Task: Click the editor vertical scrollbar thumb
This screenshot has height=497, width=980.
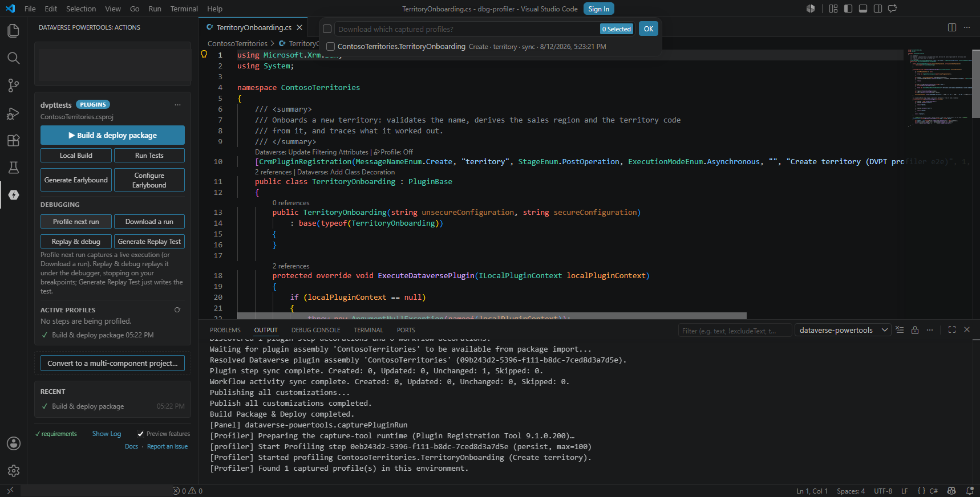Action: point(976,84)
